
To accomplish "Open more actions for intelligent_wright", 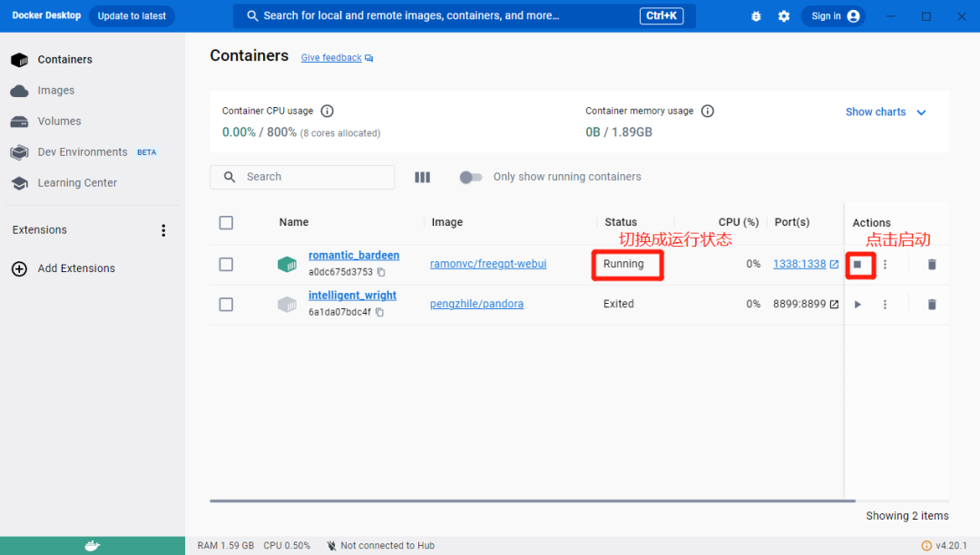I will [885, 305].
